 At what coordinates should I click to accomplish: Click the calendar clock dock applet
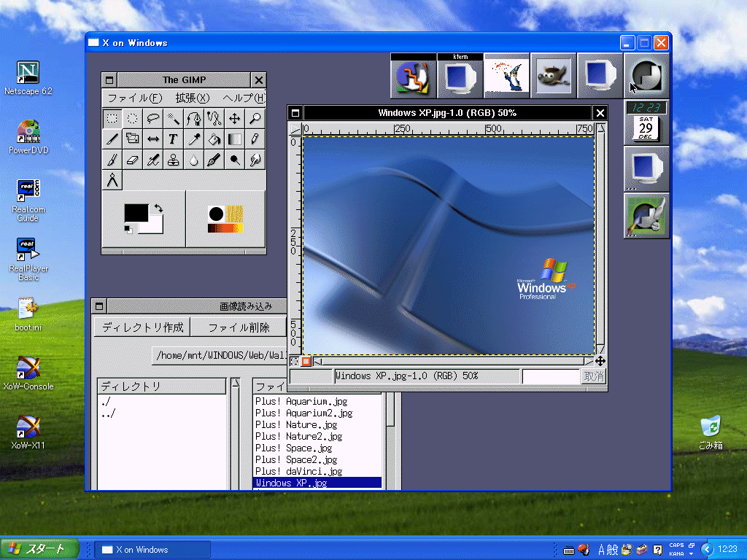(646, 122)
